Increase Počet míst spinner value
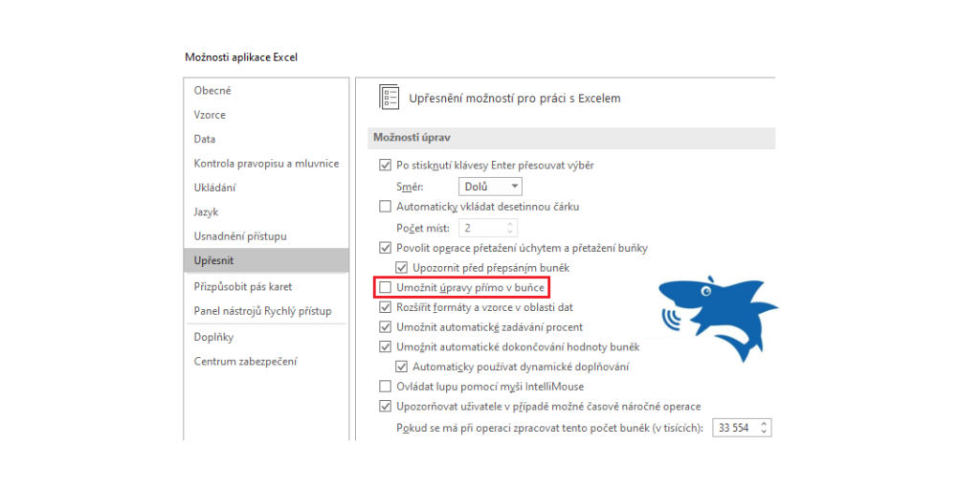Image resolution: width=980 pixels, height=490 pixels. pos(510,223)
